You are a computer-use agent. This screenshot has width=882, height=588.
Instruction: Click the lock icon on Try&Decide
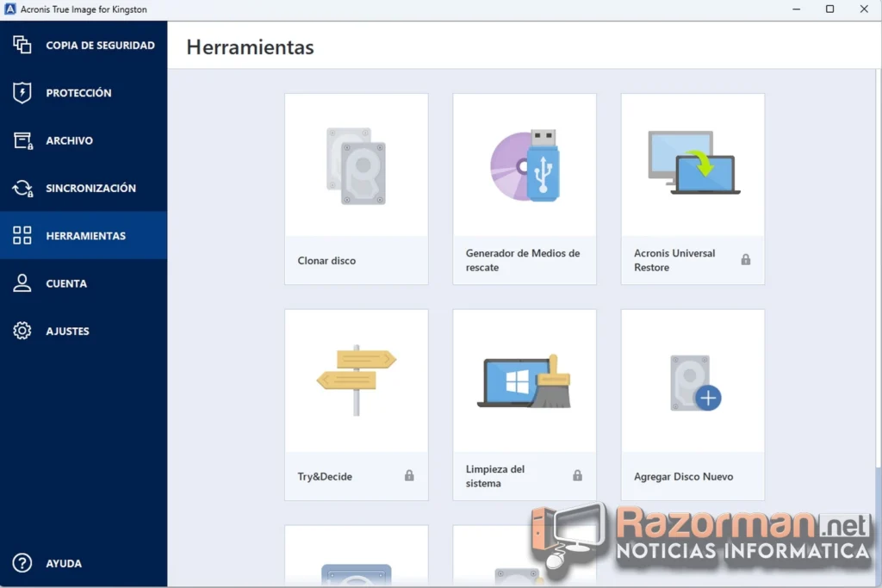coord(409,475)
